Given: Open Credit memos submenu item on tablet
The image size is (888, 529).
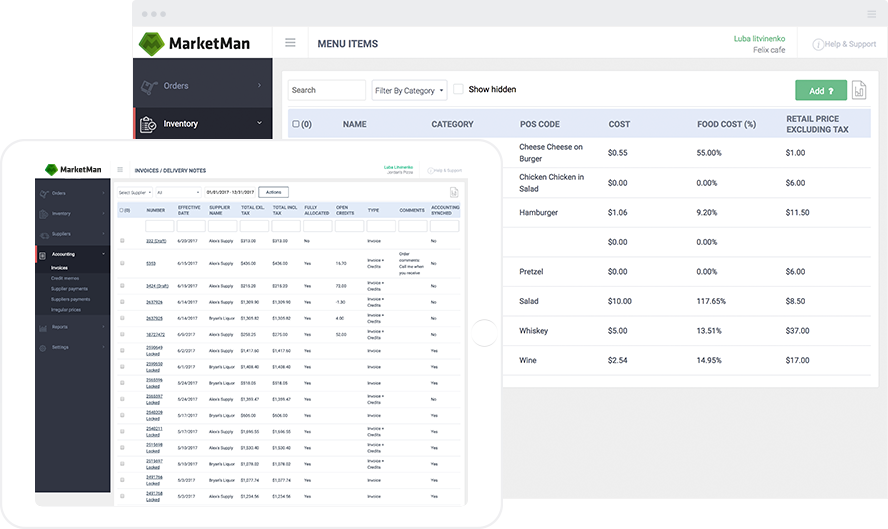Looking at the screenshot, I should coord(65,279).
